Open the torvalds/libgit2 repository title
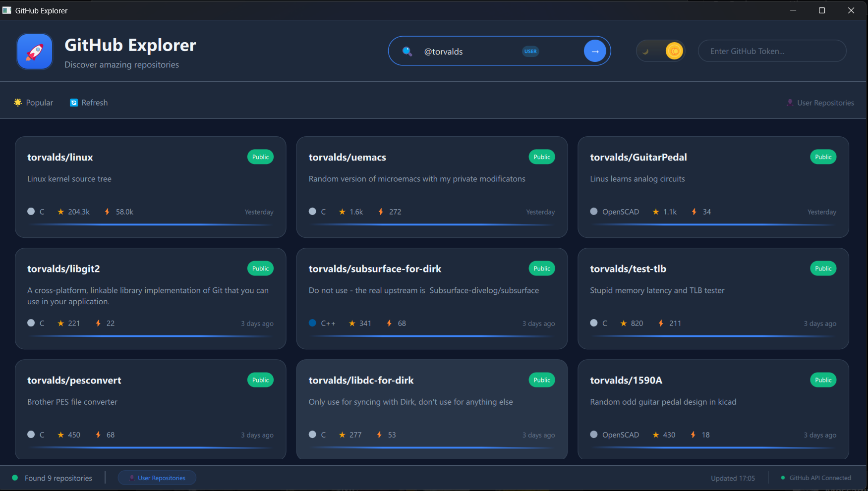The width and height of the screenshot is (868, 491). 63,269
